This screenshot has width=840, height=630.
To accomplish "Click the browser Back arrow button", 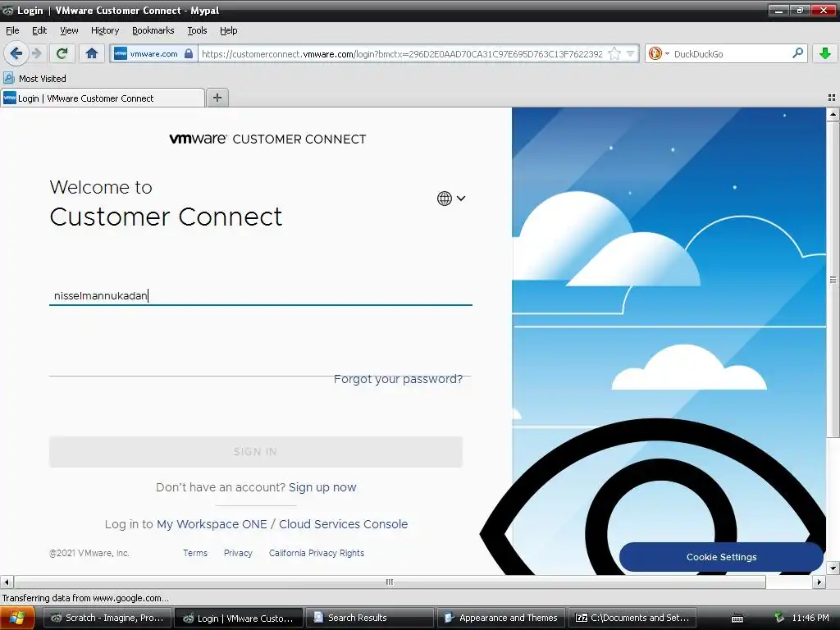I will coord(16,53).
